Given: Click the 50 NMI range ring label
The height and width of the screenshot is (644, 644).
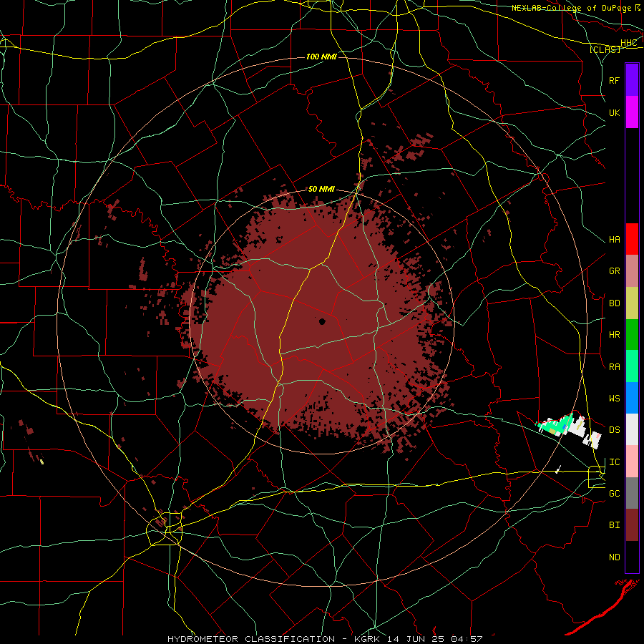Looking at the screenshot, I should 321,190.
